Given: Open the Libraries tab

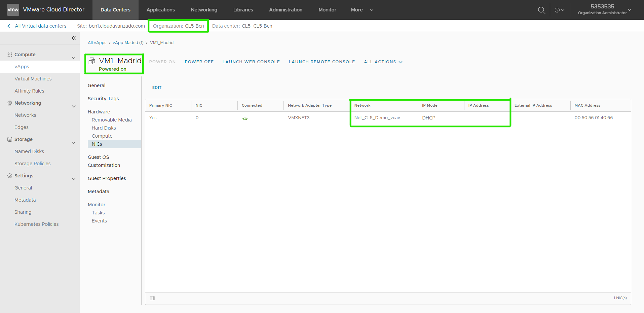Looking at the screenshot, I should coord(243,10).
